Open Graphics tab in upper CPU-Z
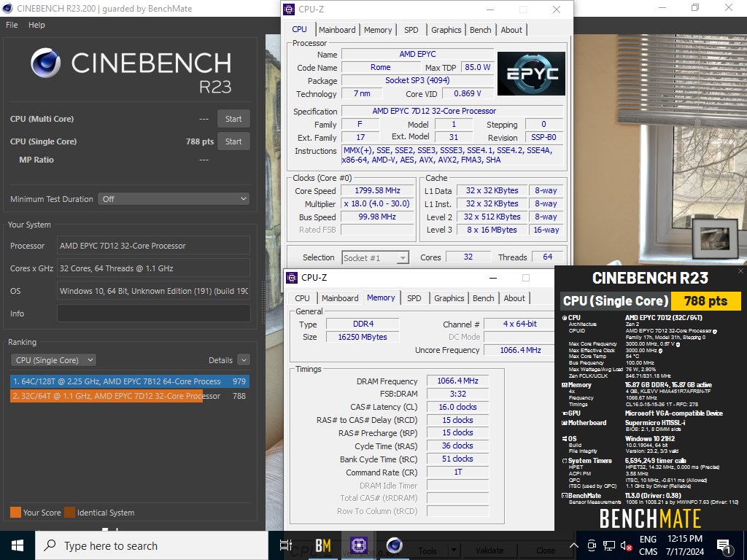Image resolution: width=747 pixels, height=560 pixels. point(446,29)
